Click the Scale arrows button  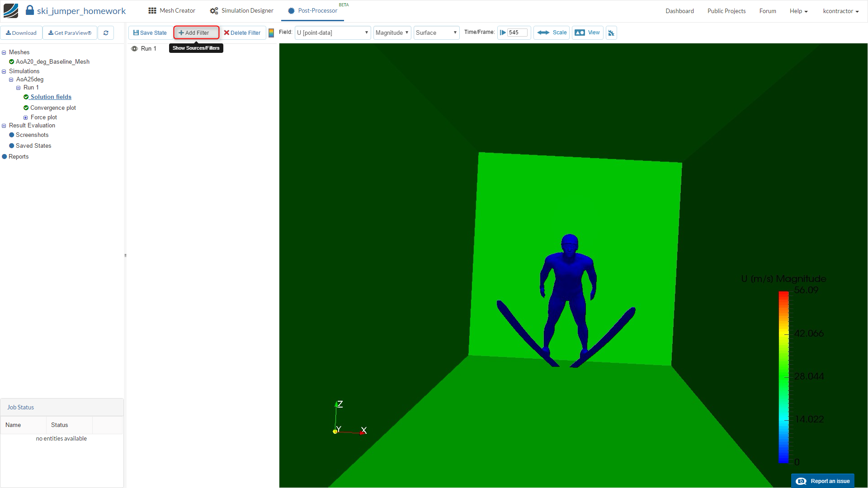[552, 33]
